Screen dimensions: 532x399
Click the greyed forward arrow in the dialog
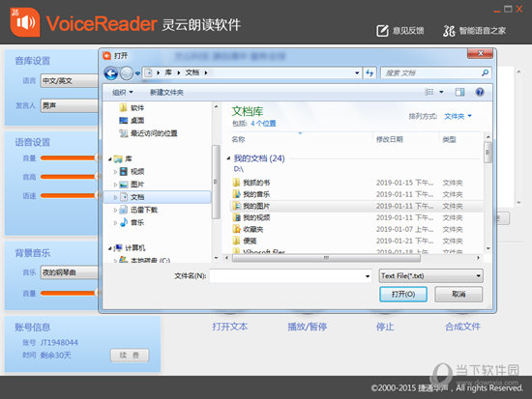click(x=127, y=73)
